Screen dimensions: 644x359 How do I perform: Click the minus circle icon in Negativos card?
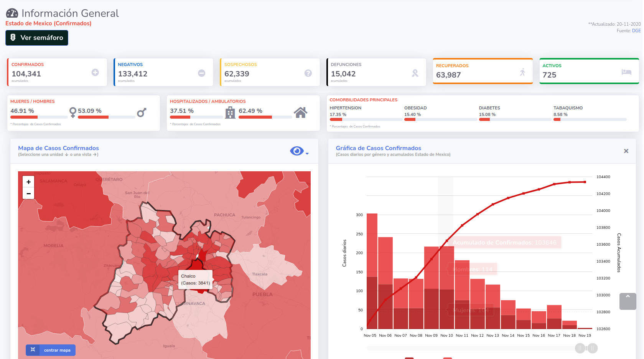[202, 73]
